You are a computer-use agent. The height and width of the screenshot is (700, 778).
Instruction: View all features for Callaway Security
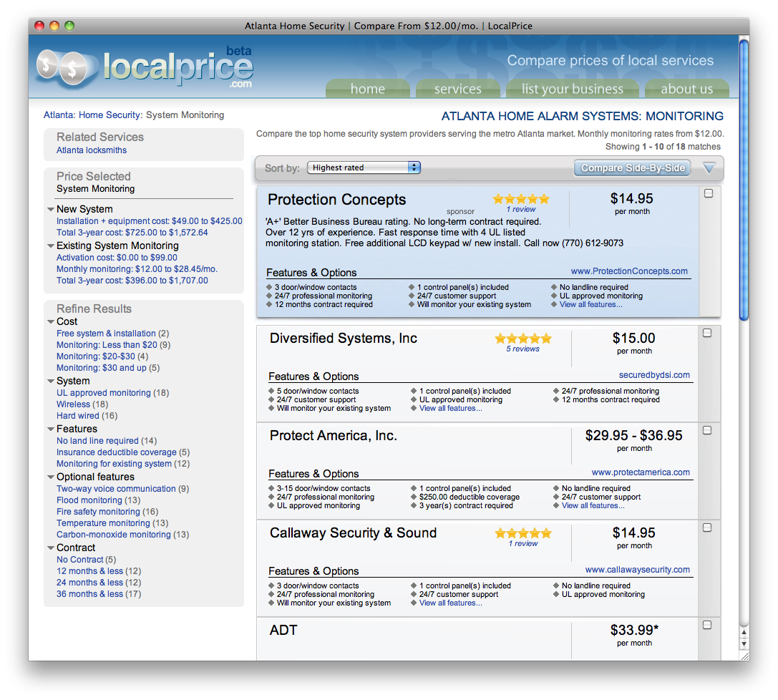(450, 603)
